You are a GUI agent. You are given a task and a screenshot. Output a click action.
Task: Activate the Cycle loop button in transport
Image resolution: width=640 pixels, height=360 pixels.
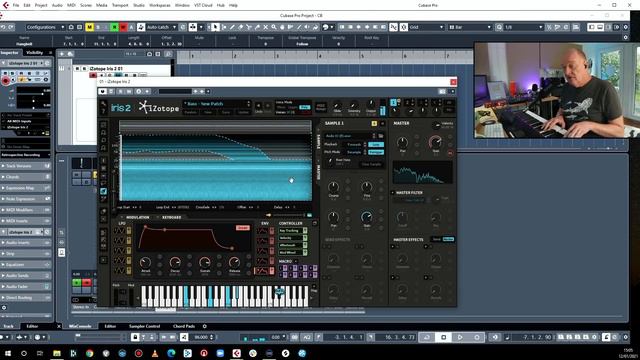pyautogui.click(x=427, y=337)
